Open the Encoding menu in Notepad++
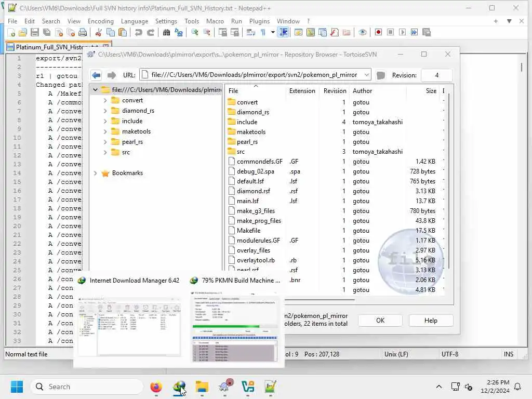The image size is (532, 399). (x=100, y=21)
